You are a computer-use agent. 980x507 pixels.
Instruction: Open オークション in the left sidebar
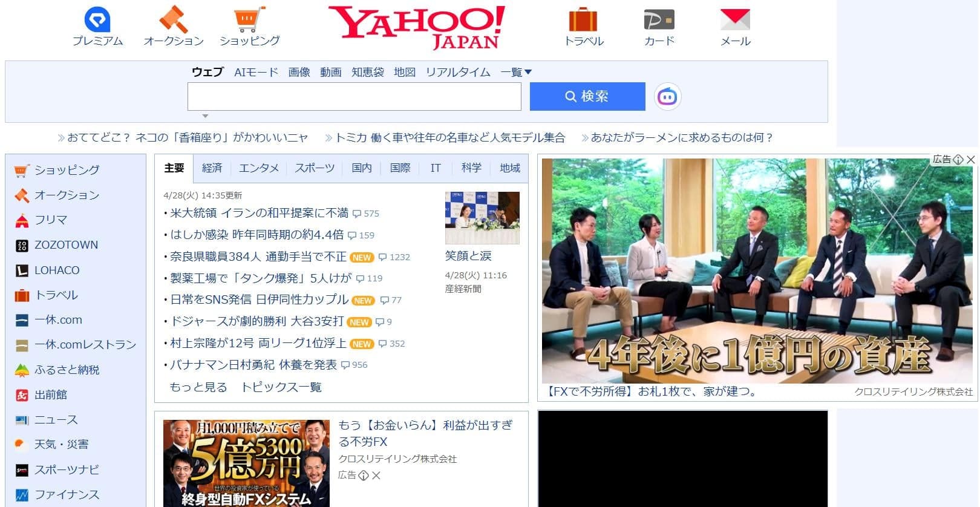[x=67, y=195]
